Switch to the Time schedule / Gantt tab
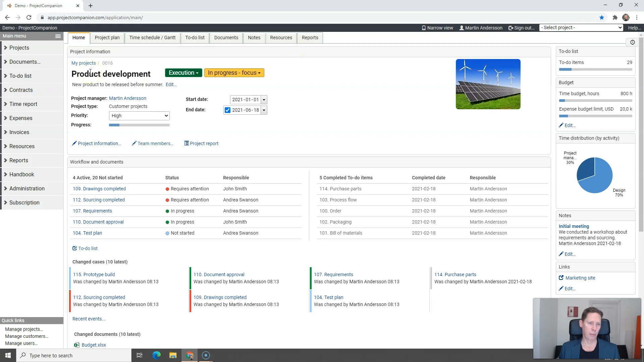 (x=152, y=38)
